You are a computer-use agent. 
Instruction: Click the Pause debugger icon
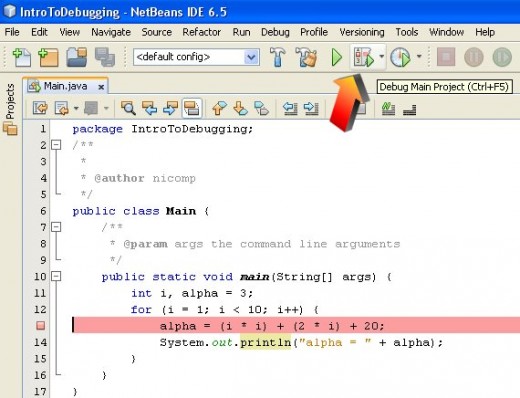(474, 57)
